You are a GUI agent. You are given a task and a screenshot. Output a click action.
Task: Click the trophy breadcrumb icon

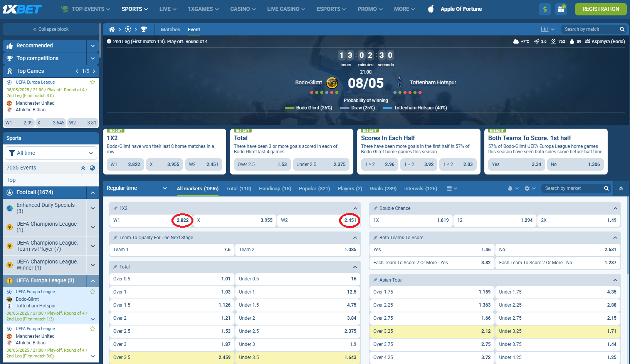pos(144,29)
